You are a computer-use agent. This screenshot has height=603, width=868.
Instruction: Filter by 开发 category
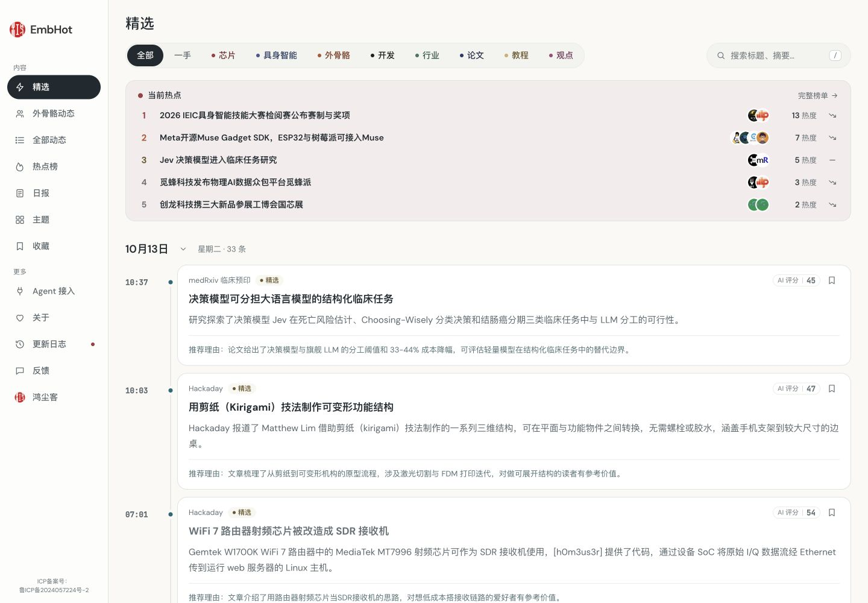click(383, 55)
